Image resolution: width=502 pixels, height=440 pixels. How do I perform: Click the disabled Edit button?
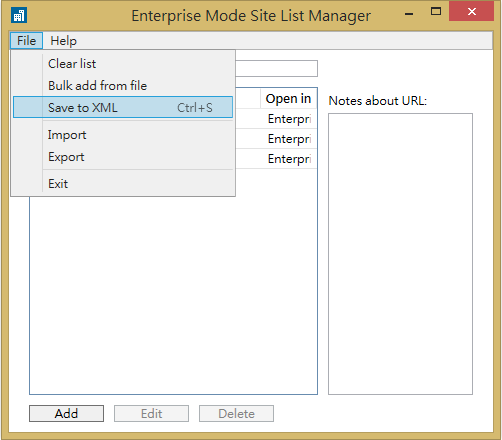click(151, 413)
